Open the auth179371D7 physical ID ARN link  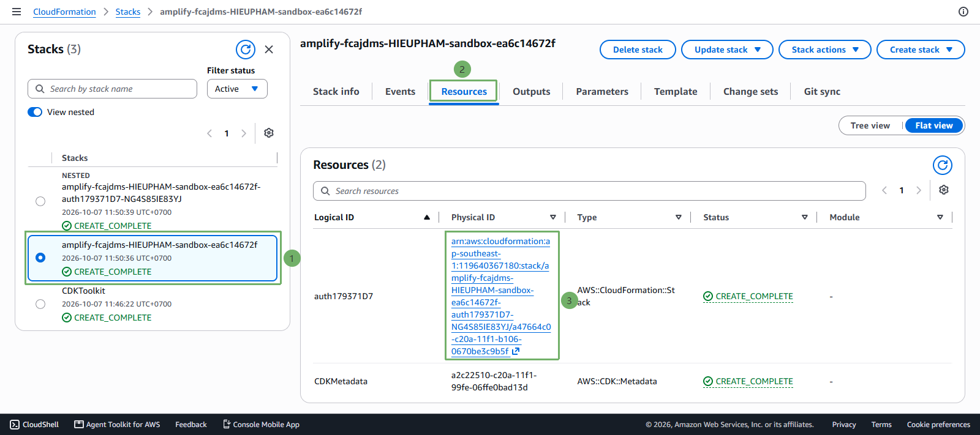501,296
